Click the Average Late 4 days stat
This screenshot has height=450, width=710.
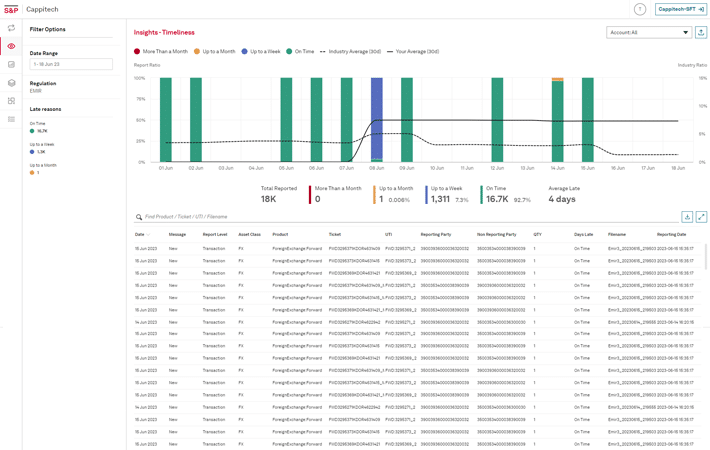pos(564,194)
